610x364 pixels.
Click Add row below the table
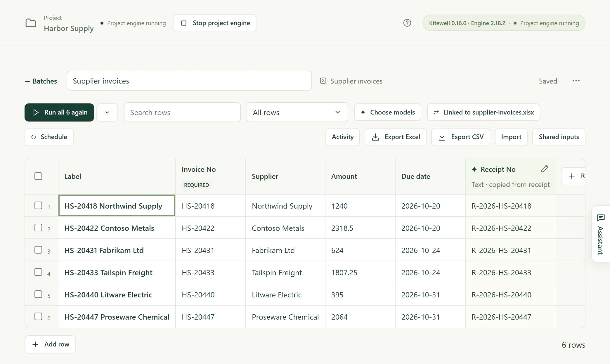pos(50,344)
